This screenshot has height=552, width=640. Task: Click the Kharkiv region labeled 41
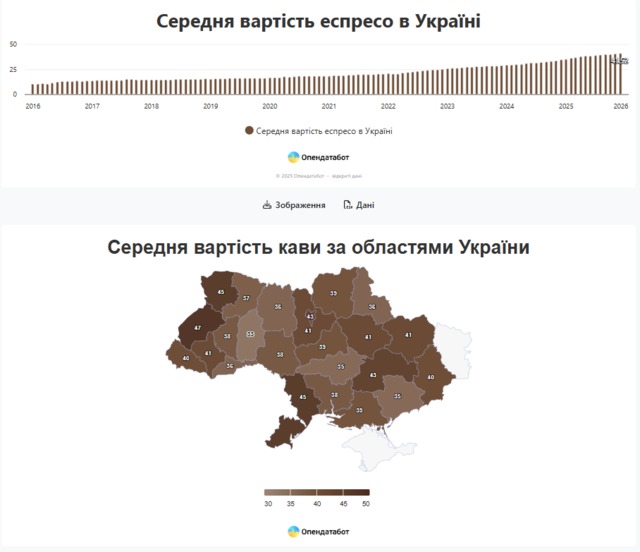click(x=408, y=335)
